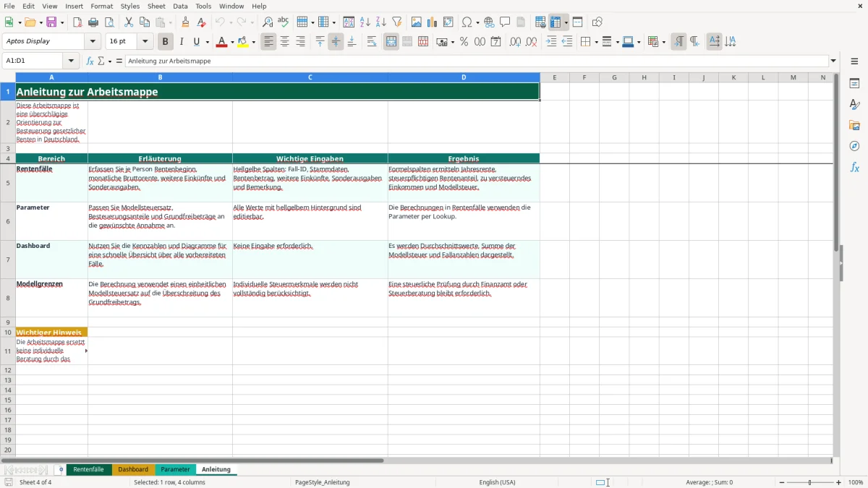Center cell content vertically
The height and width of the screenshot is (488, 868).
coord(336,42)
